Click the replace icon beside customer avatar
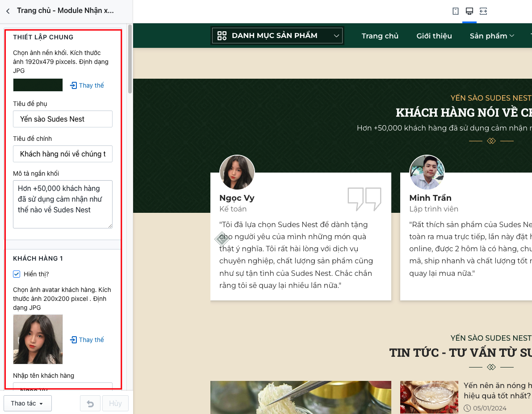The height and width of the screenshot is (414, 532). point(73,340)
